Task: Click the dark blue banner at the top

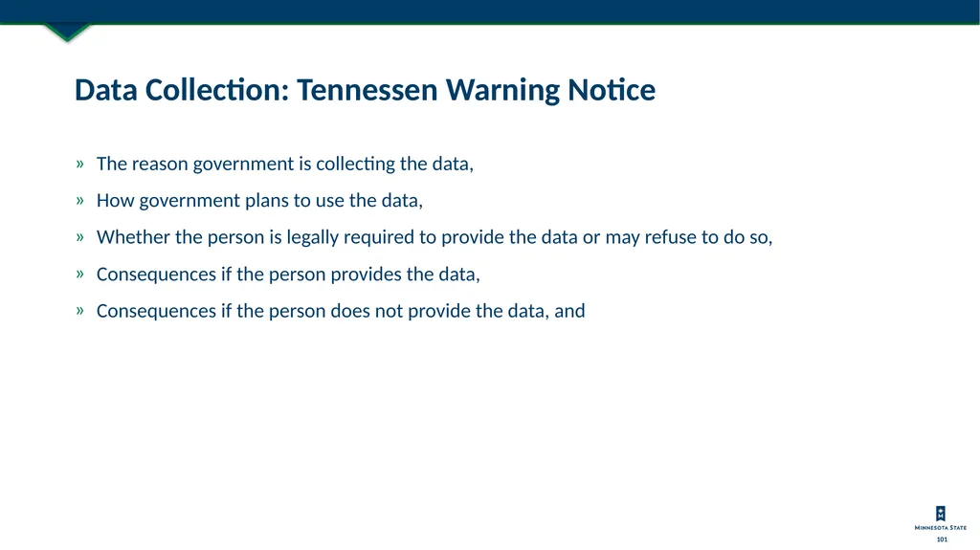Action: pos(490,11)
